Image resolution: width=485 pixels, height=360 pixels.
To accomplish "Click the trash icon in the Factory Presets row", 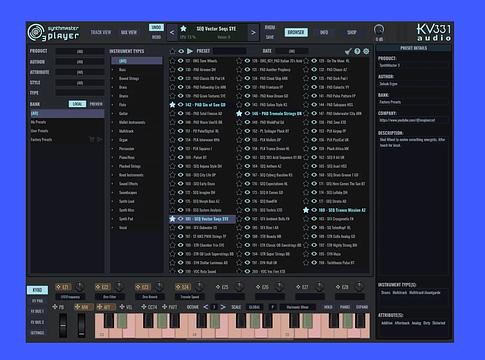I will pyautogui.click(x=92, y=140).
